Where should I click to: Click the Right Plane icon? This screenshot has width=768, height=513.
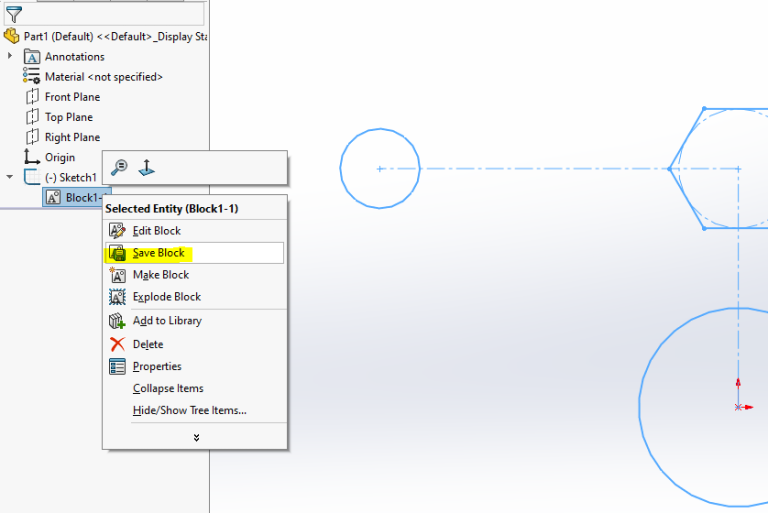(x=32, y=137)
